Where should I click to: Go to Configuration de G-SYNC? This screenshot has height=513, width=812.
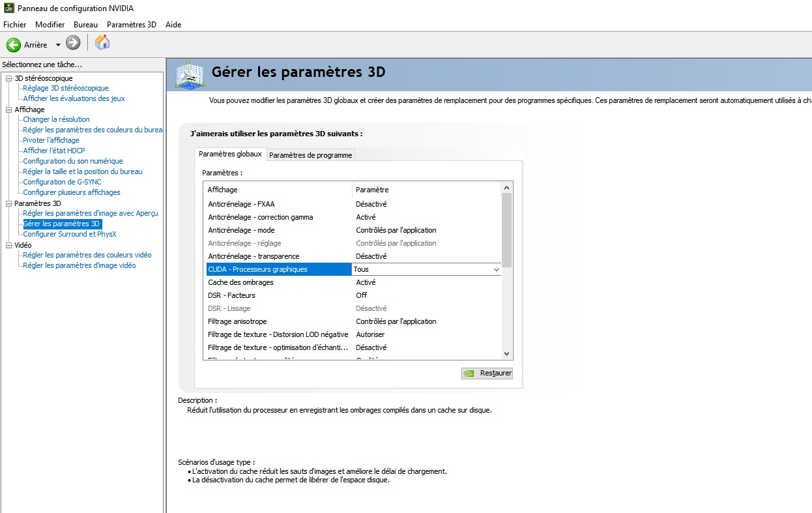(62, 182)
